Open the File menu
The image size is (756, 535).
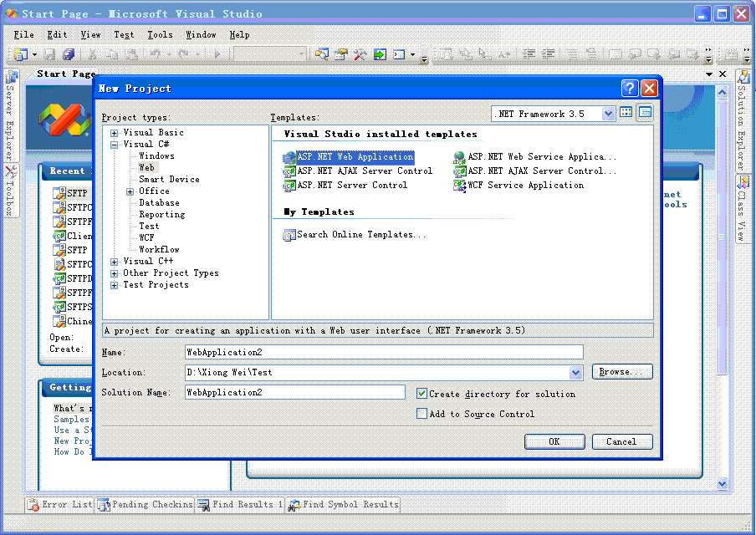23,35
